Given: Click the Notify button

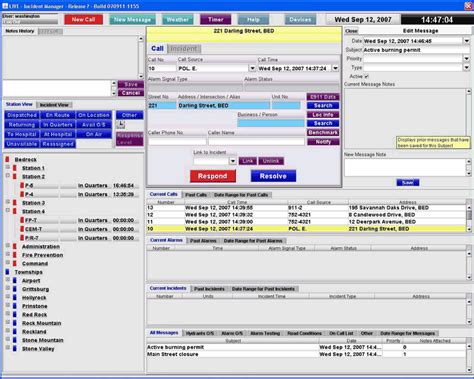Looking at the screenshot, I should click(x=323, y=142).
